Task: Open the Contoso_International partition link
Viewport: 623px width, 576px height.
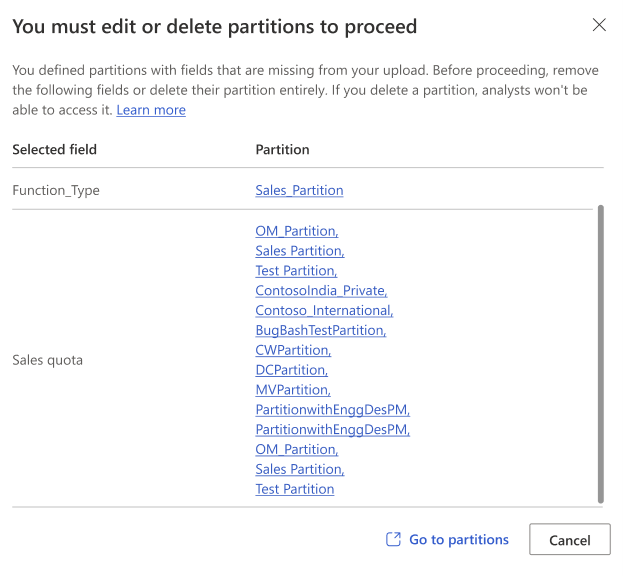Action: (x=324, y=310)
